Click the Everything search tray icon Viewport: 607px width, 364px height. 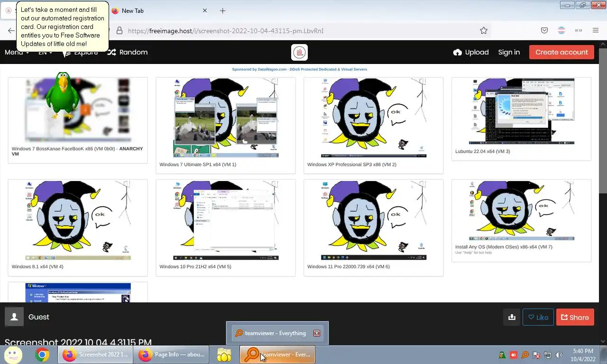(525, 355)
